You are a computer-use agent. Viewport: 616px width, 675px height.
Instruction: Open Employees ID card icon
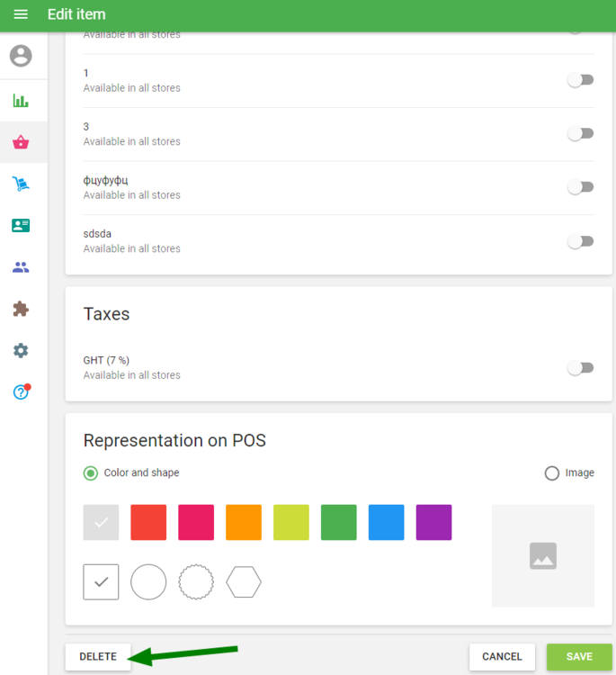(x=21, y=225)
